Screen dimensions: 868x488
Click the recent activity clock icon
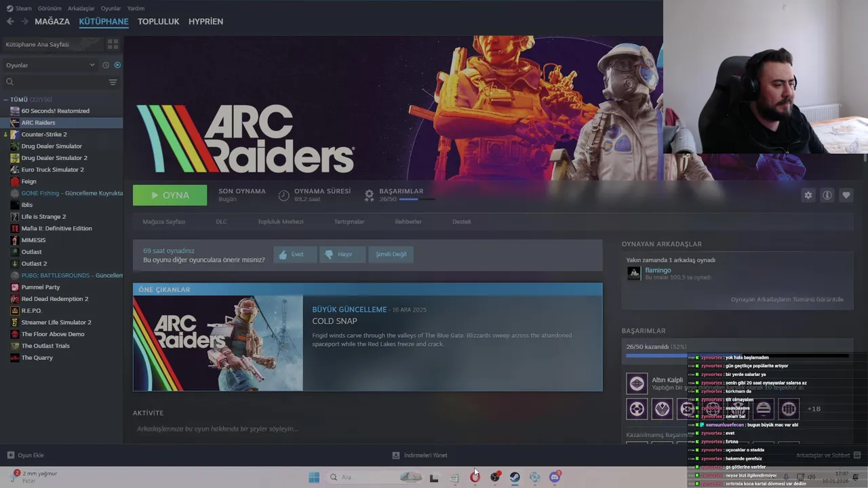click(106, 65)
